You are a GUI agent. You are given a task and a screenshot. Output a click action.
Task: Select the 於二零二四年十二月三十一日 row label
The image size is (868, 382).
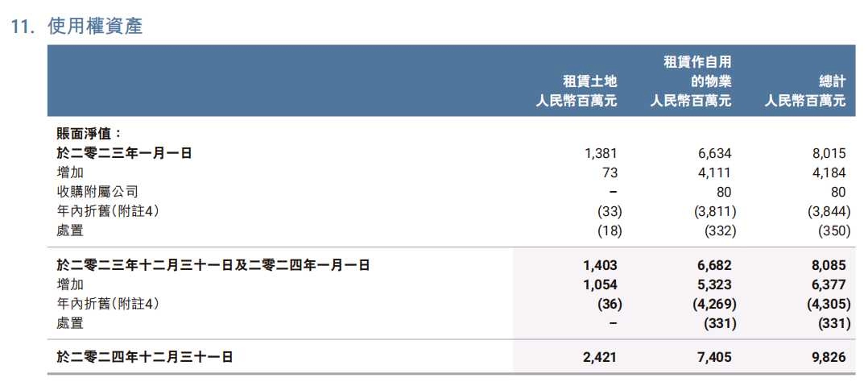(x=145, y=356)
